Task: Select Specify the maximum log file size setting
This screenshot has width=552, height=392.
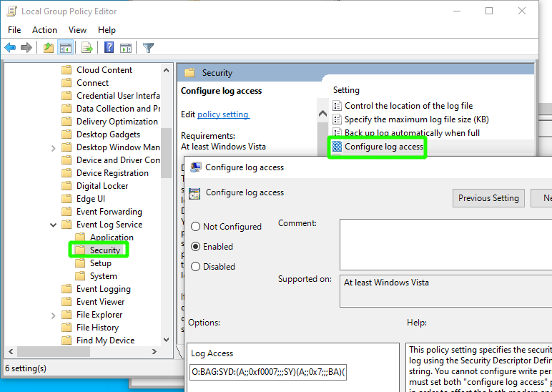Action: click(x=417, y=119)
